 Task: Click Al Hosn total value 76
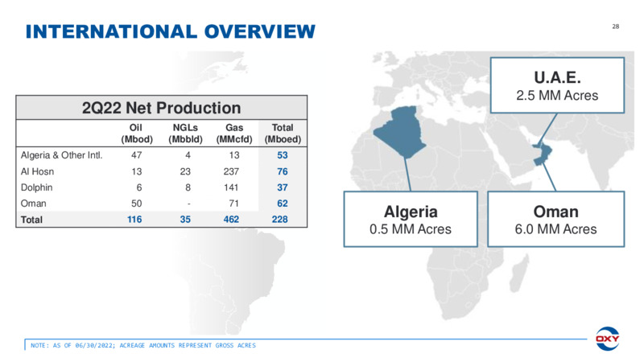[283, 171]
